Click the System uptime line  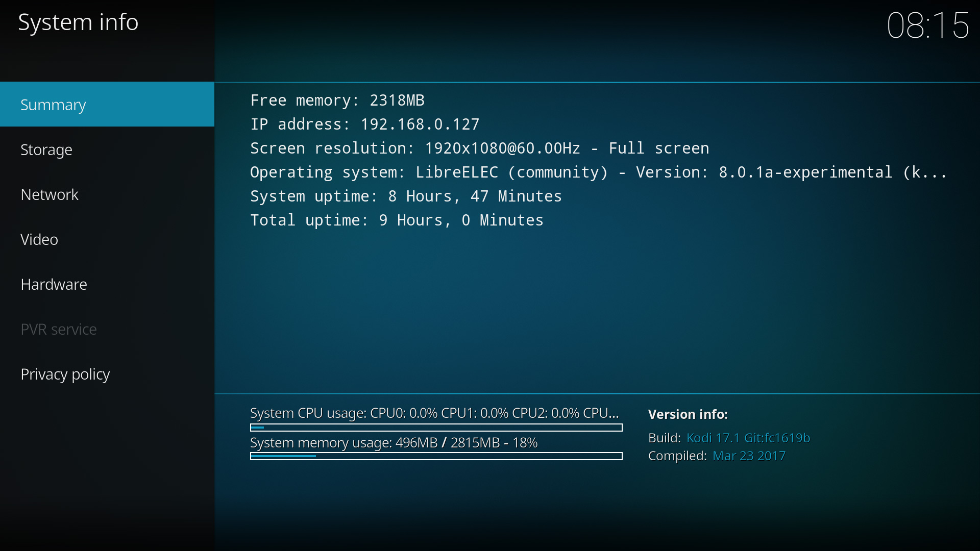(x=405, y=196)
